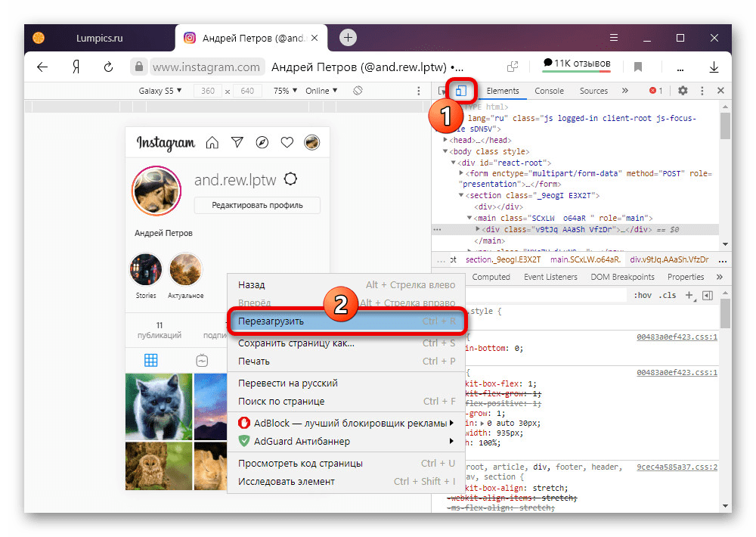Toggle the :hov element state panel

[643, 296]
